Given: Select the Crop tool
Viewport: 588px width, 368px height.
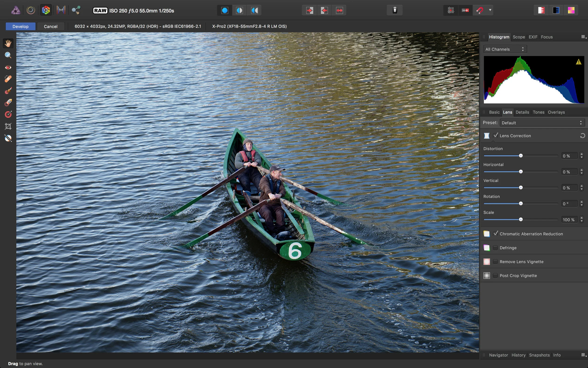Looking at the screenshot, I should (x=8, y=126).
